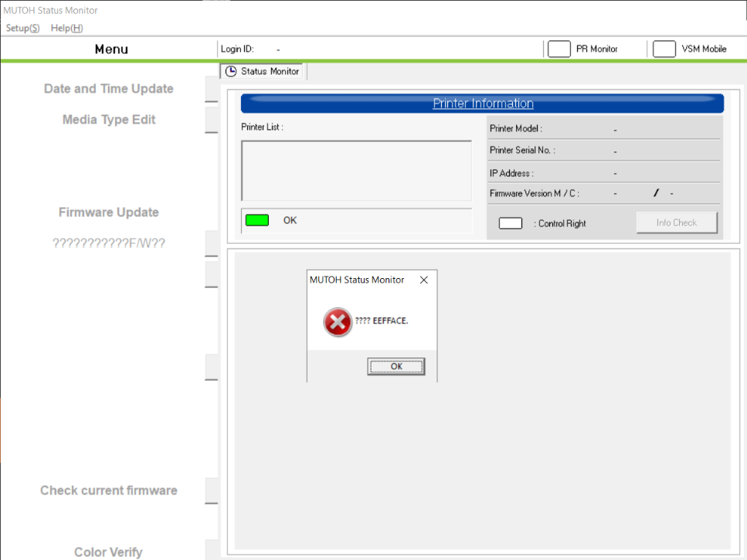Toggle the PR Monitor checkbox

click(x=559, y=49)
